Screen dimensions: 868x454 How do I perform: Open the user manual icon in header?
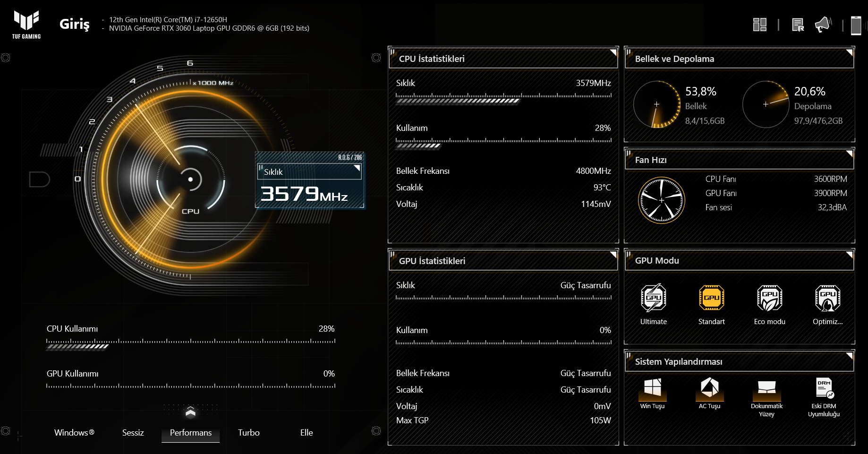[798, 25]
